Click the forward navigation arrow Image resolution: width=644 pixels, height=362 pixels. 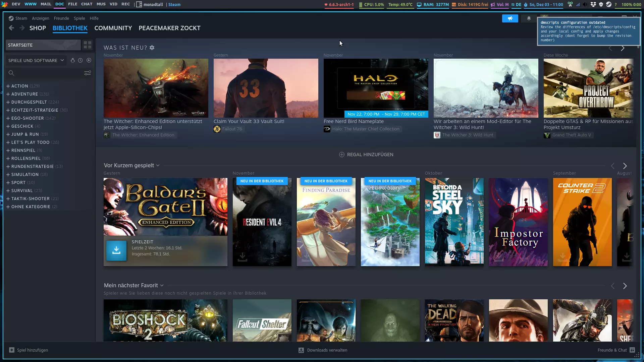22,28
